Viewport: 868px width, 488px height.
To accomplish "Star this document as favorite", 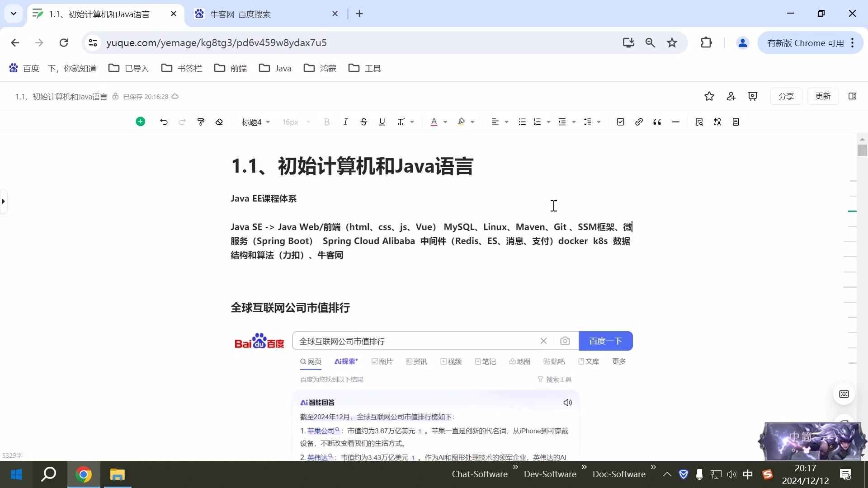I will (x=709, y=96).
